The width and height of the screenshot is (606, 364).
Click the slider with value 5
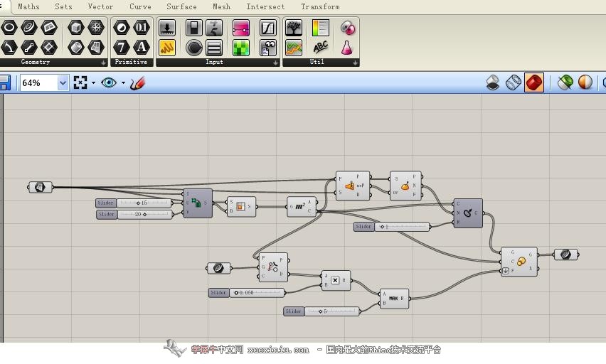pos(321,311)
